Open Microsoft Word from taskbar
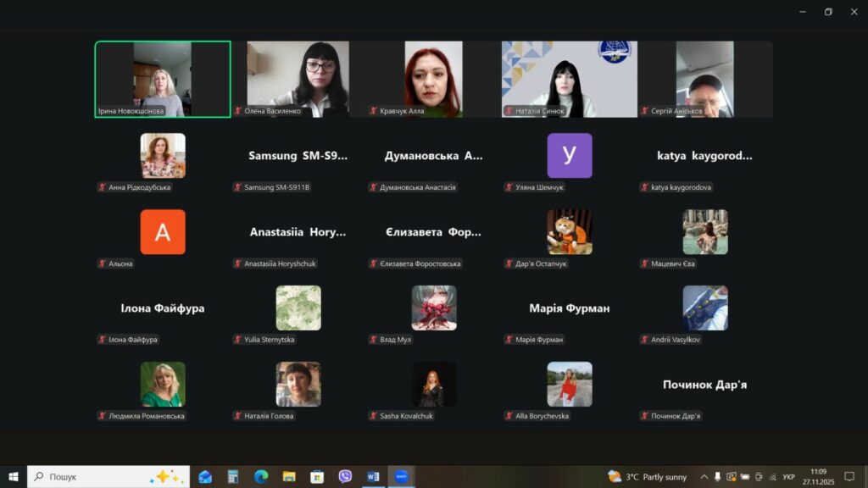The width and height of the screenshot is (868, 488). 373,476
